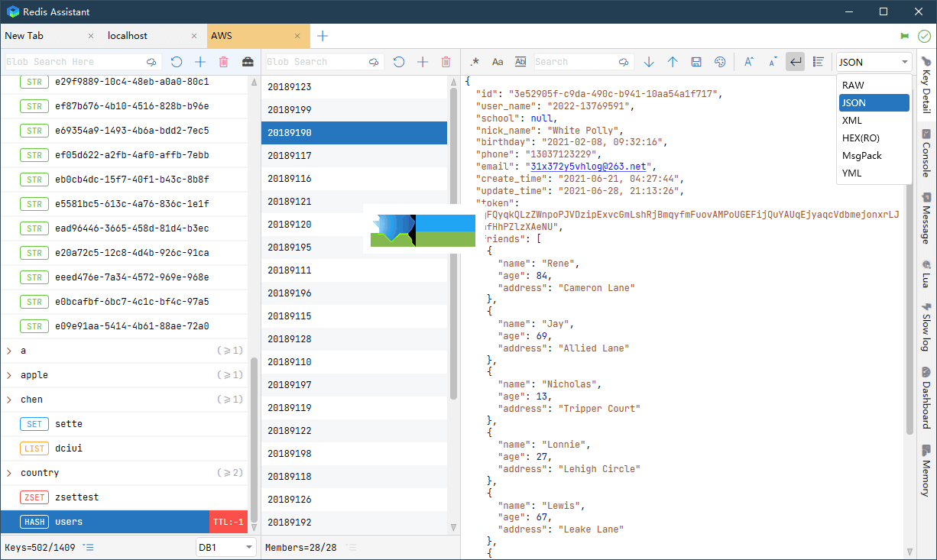Increase the value viewer font size
Image resolution: width=937 pixels, height=560 pixels.
coord(749,62)
